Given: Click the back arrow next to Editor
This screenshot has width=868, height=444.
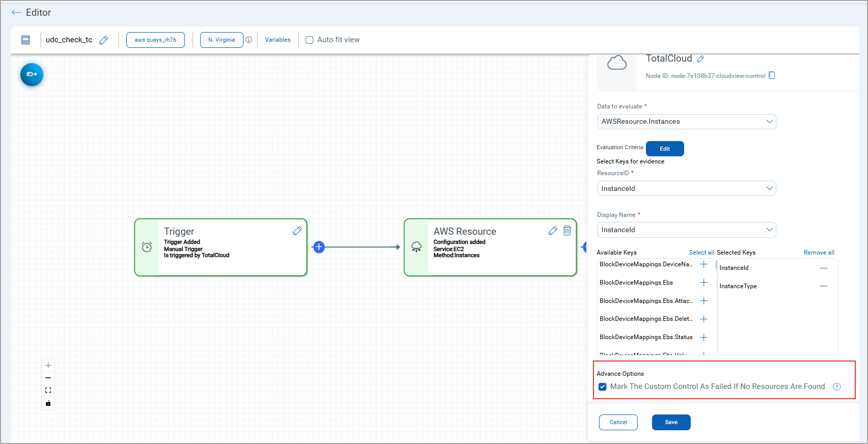Looking at the screenshot, I should [x=16, y=13].
